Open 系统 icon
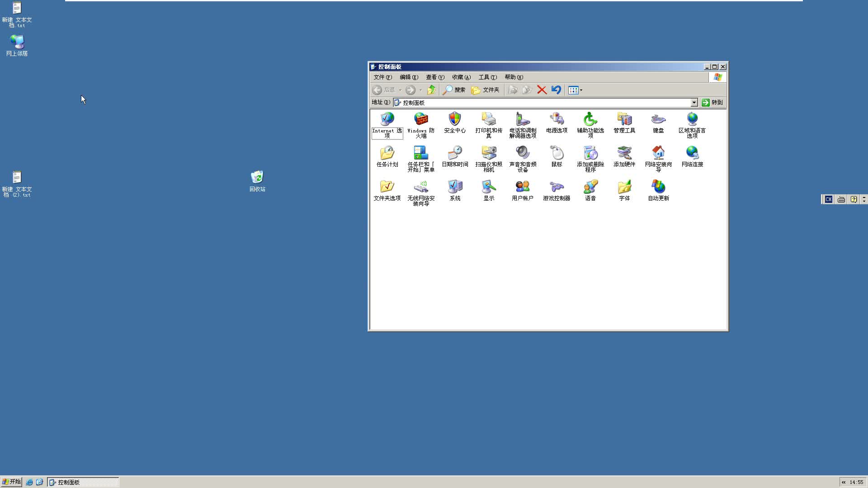The height and width of the screenshot is (488, 868). click(455, 190)
